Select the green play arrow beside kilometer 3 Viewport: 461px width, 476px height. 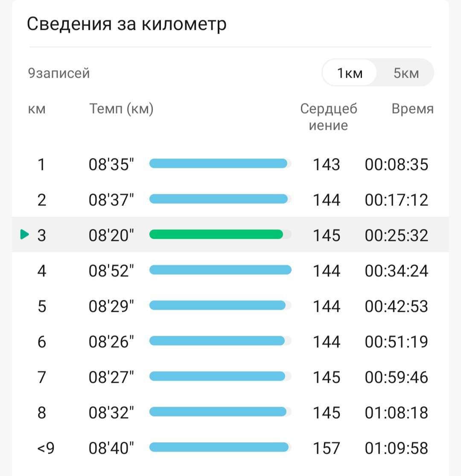pos(25,234)
